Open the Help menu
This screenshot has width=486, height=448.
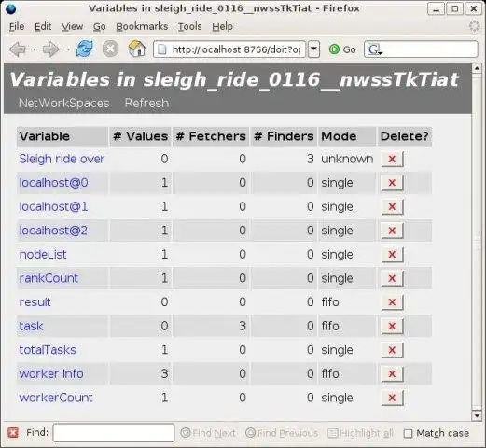click(222, 27)
